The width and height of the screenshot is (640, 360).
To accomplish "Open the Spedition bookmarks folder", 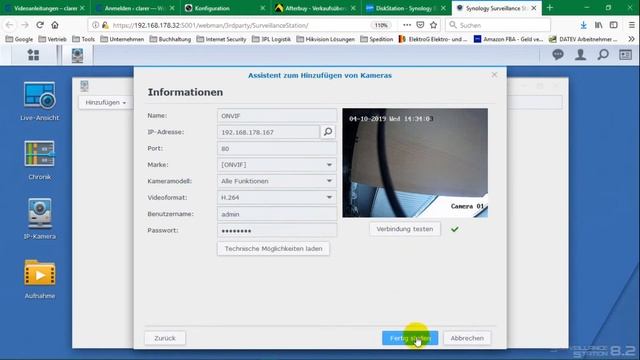I will tap(376, 39).
